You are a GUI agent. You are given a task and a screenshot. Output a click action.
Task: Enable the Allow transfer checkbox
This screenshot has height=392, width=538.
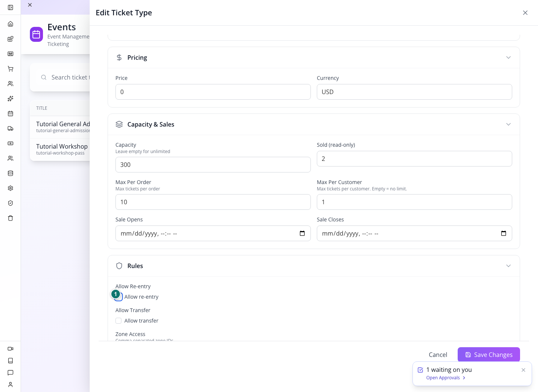[x=118, y=321]
